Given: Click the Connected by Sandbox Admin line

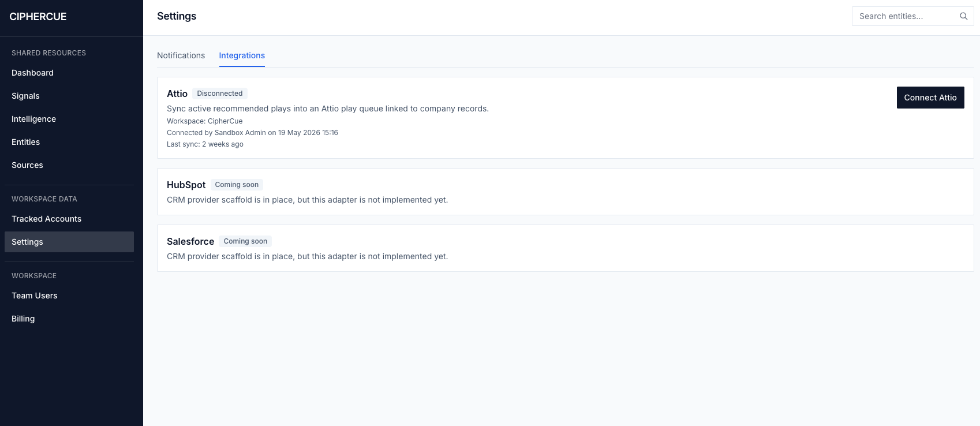Looking at the screenshot, I should pyautogui.click(x=252, y=133).
